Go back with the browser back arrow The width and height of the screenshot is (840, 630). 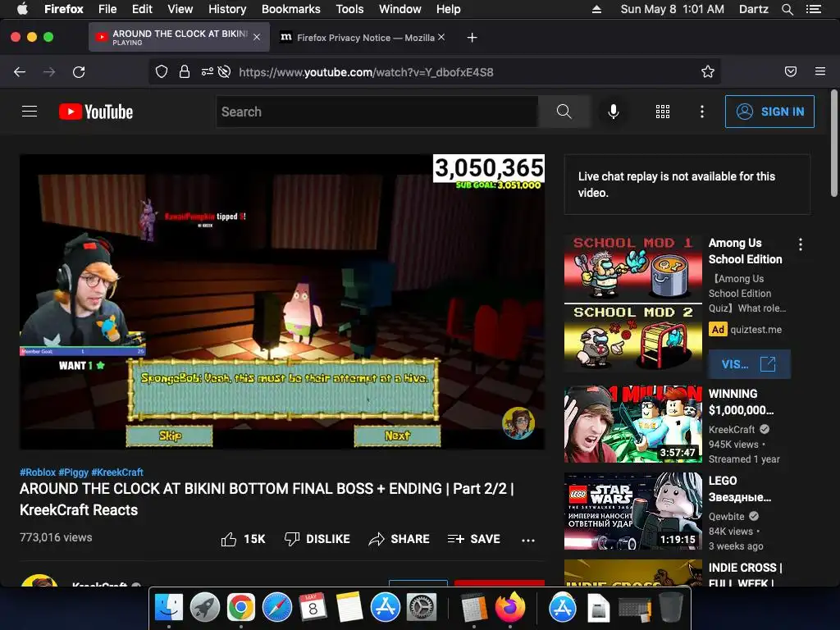[x=20, y=72]
